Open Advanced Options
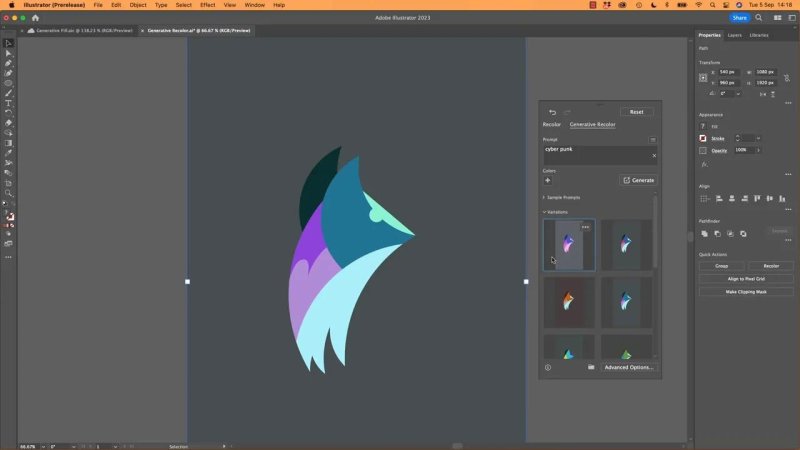The width and height of the screenshot is (800, 450). point(629,367)
